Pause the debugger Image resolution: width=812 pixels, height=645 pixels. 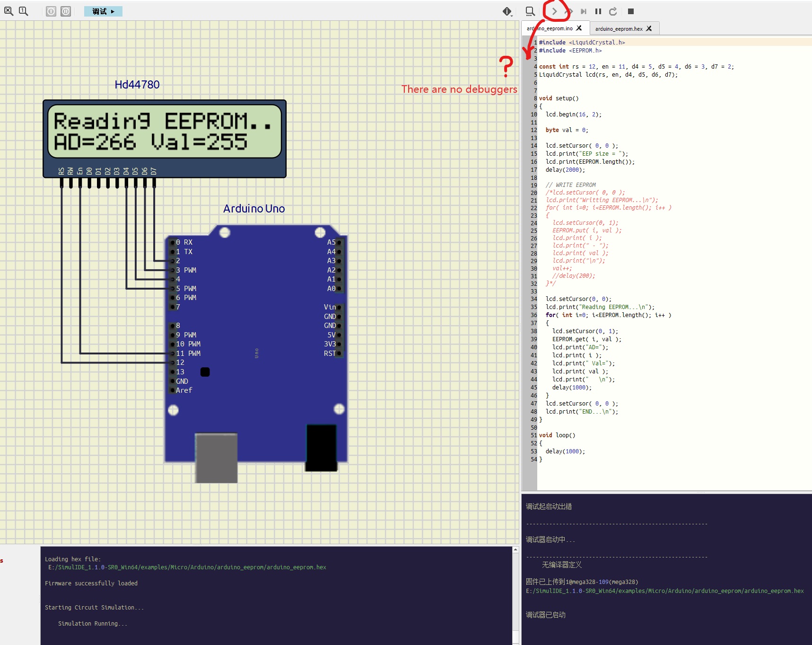[598, 11]
